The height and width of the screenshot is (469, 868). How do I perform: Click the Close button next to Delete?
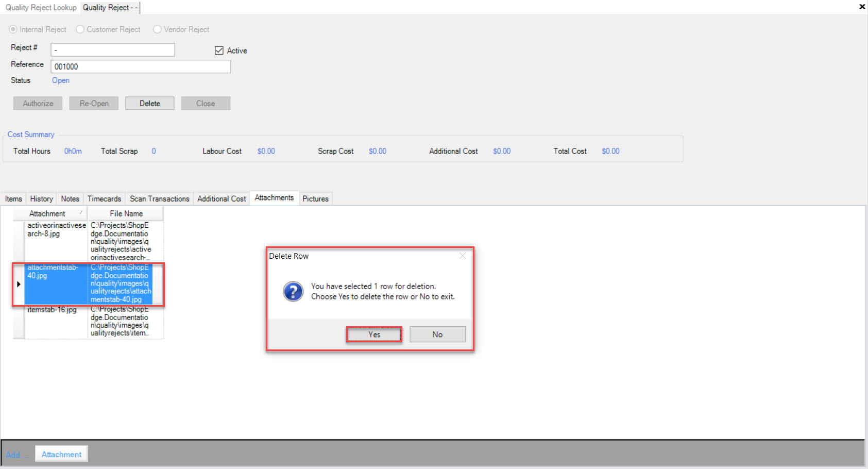pyautogui.click(x=206, y=103)
